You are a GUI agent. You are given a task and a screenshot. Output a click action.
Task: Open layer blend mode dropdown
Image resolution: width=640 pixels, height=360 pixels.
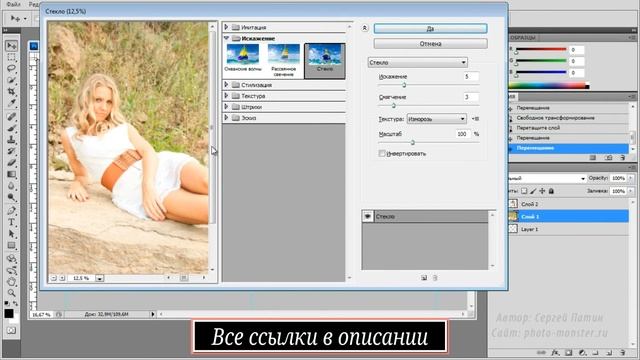click(546, 178)
